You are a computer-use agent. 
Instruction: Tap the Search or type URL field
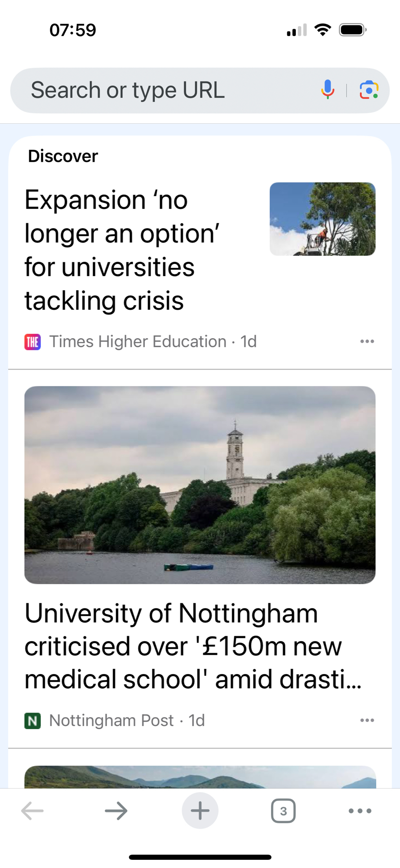[x=165, y=90]
